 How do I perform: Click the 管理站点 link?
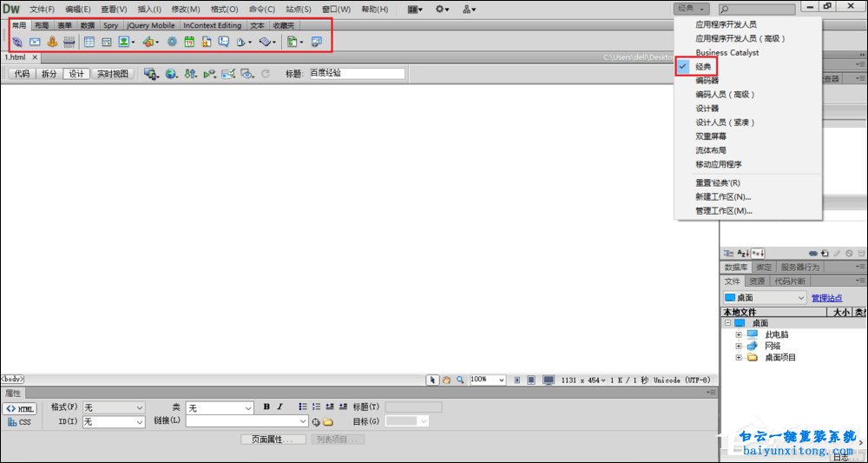[x=826, y=298]
